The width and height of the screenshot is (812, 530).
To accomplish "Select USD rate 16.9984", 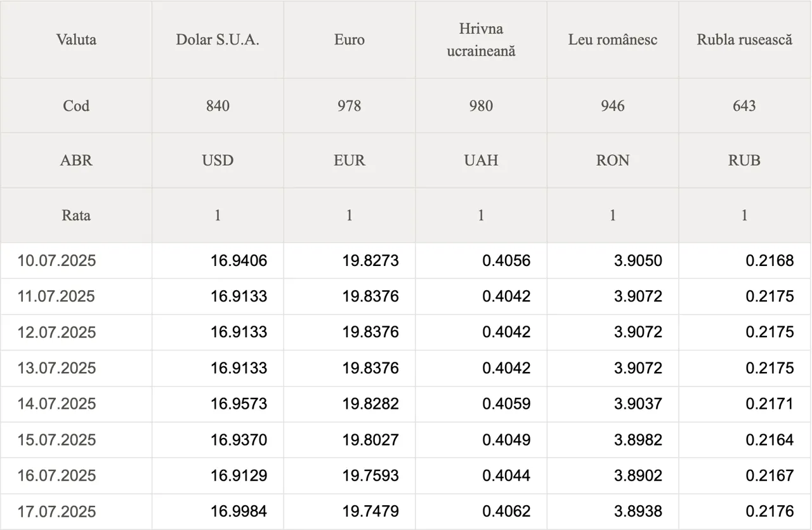I will (x=239, y=511).
